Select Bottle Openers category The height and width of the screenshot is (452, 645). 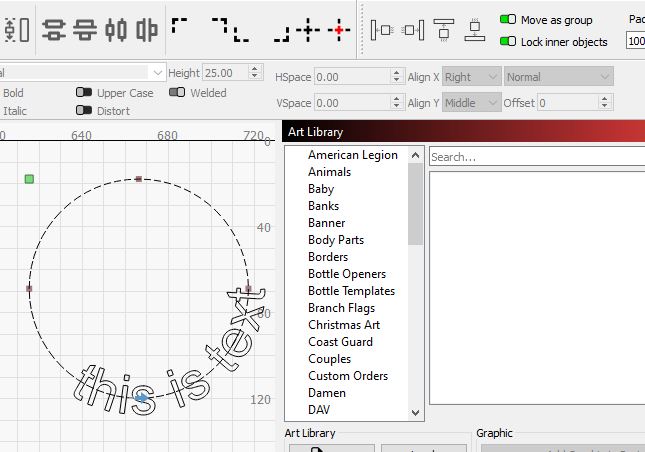(347, 274)
